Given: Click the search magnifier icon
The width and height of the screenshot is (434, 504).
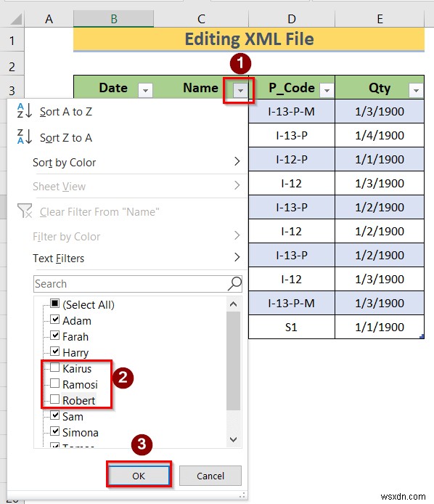Looking at the screenshot, I should click(235, 283).
